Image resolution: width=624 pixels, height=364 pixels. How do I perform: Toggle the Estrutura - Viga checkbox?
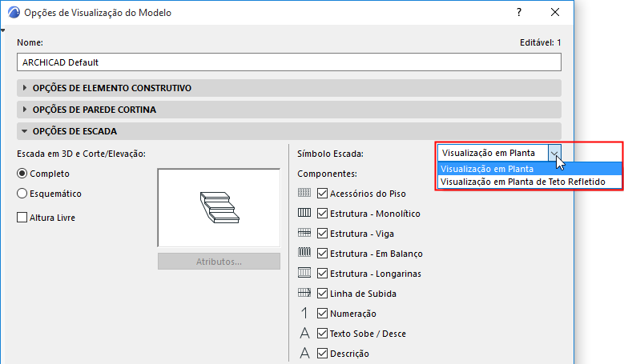click(x=322, y=234)
